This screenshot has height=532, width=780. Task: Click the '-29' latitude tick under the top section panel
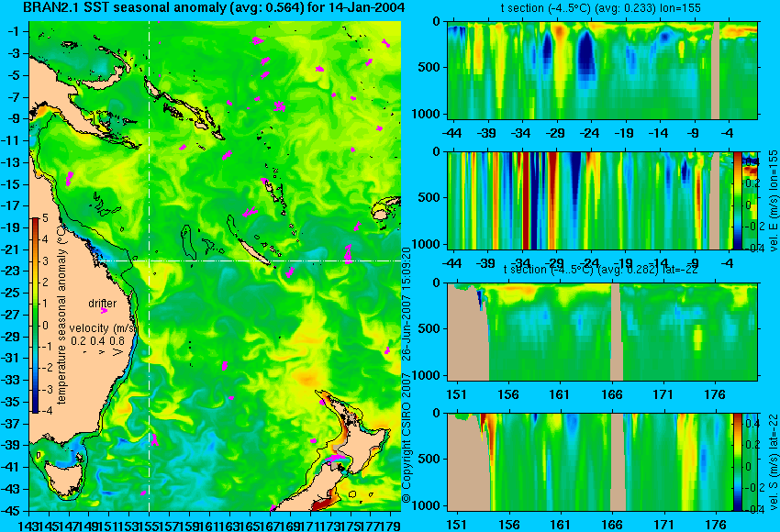[x=554, y=133]
